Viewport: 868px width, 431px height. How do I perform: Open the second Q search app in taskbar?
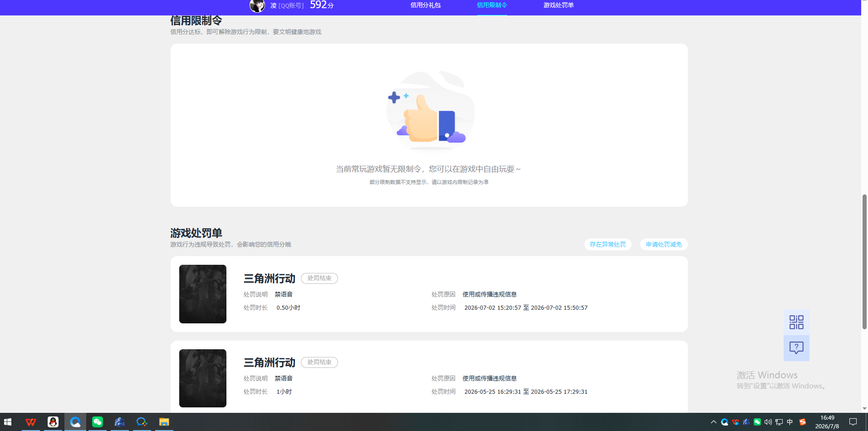142,422
